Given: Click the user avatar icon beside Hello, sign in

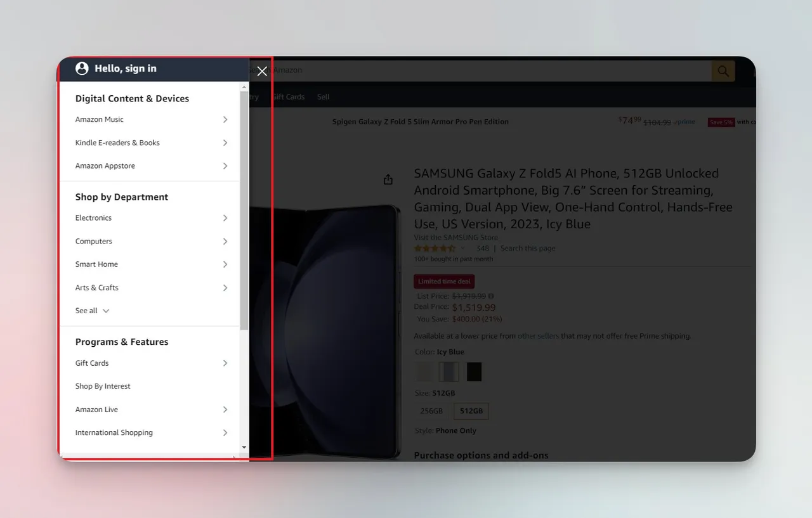Looking at the screenshot, I should 82,68.
